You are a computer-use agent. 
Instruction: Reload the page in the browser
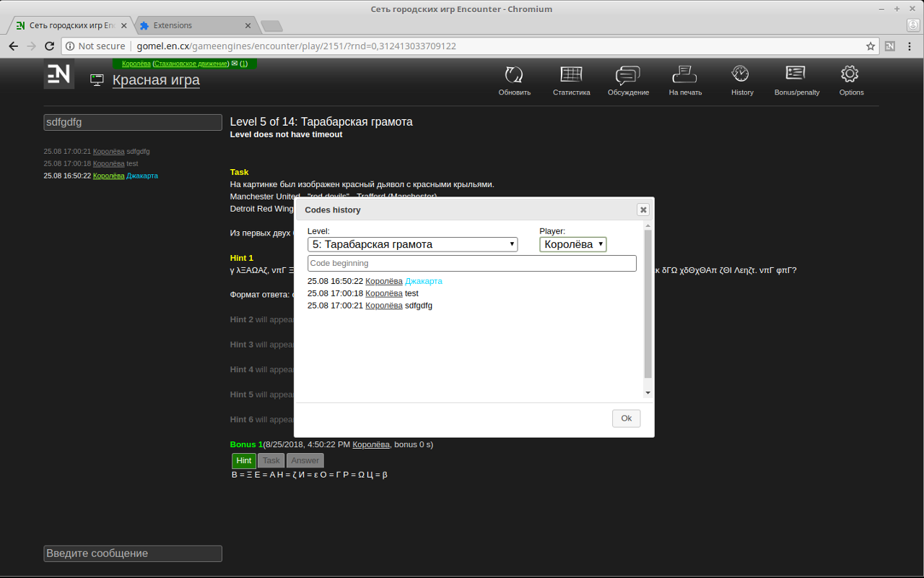point(50,46)
